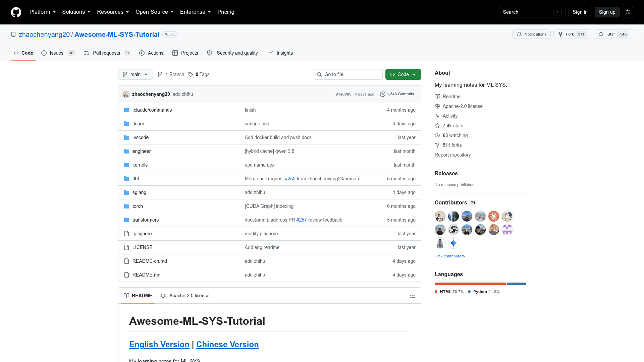Focus the Go to file input
Screen dimensions: 644x362
click(x=348, y=74)
